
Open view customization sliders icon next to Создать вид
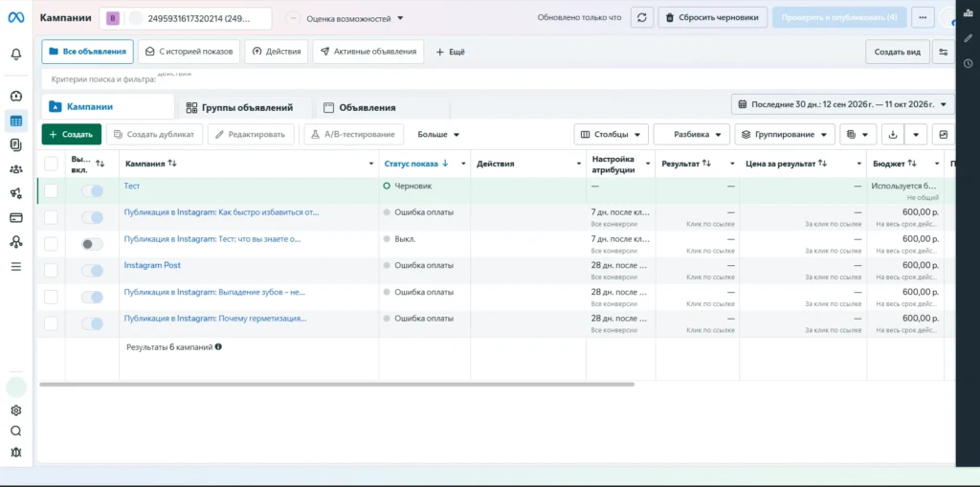coord(943,52)
